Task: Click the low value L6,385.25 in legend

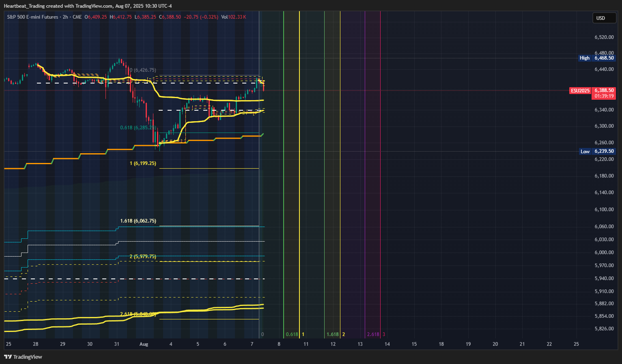Action: (x=145, y=17)
